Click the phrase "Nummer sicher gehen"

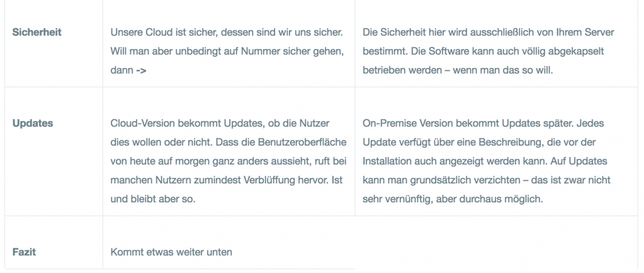[297, 52]
